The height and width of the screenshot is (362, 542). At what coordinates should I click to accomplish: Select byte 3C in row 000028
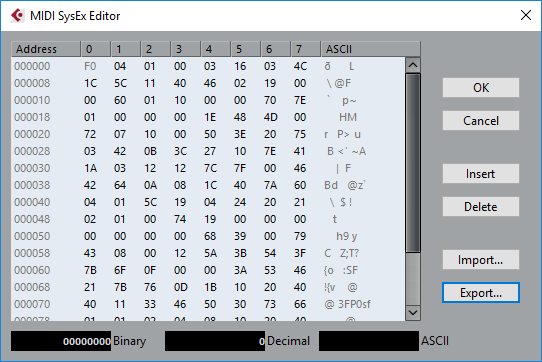tap(180, 151)
